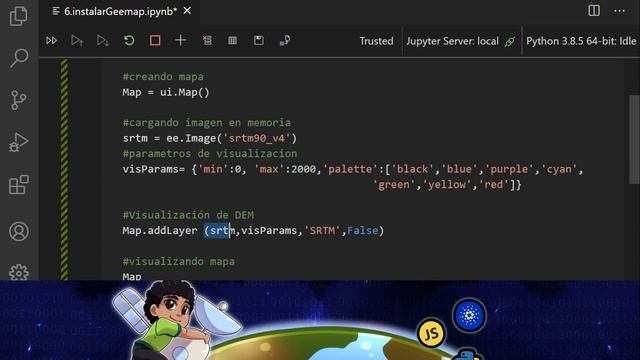This screenshot has height=360, width=640.
Task: Open Source Control view
Action: tap(19, 100)
